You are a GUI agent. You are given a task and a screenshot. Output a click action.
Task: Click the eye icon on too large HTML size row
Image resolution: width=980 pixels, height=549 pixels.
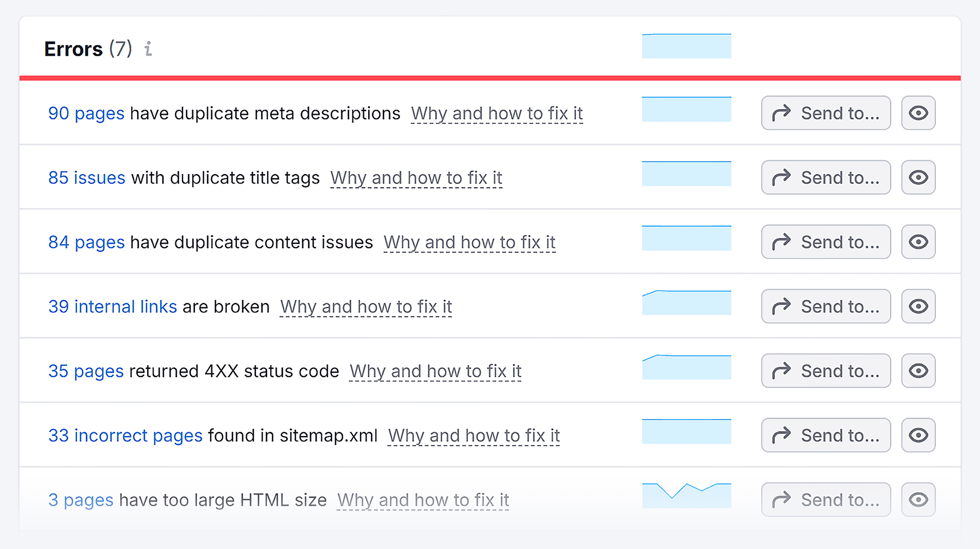(x=918, y=499)
